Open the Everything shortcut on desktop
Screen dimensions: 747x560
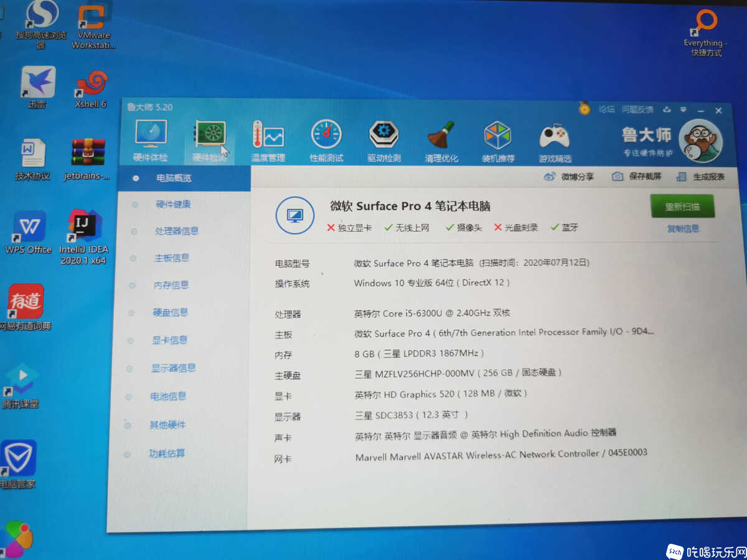click(x=705, y=33)
